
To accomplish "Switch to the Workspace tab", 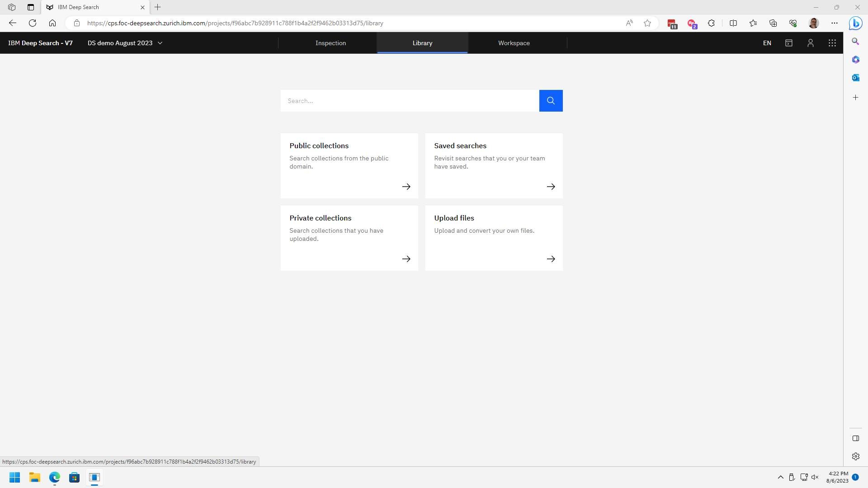I will [514, 43].
